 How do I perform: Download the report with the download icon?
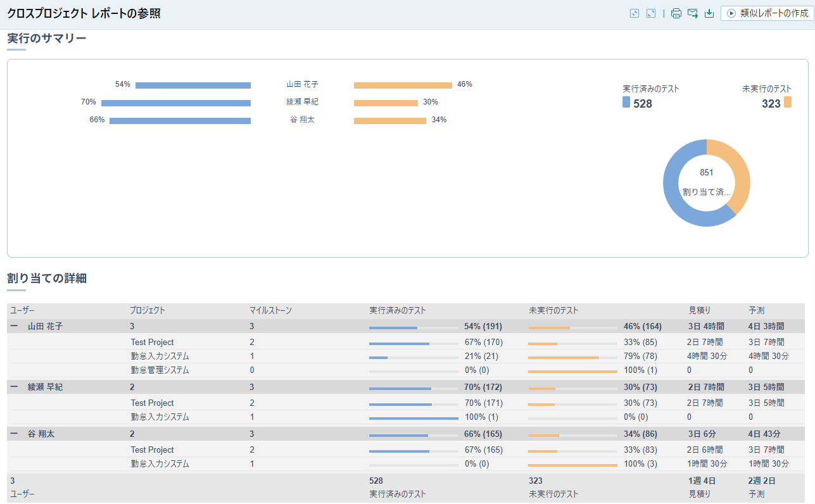pyautogui.click(x=709, y=13)
